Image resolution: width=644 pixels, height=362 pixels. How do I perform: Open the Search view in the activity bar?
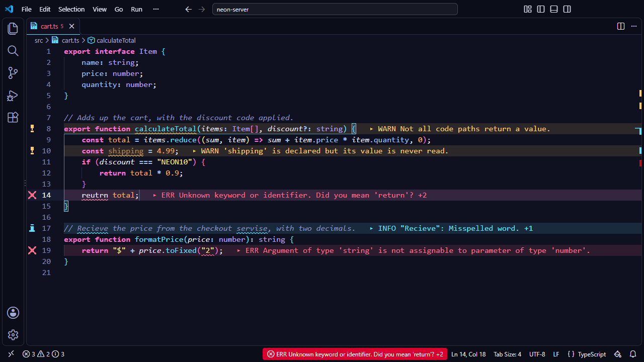coord(13,51)
